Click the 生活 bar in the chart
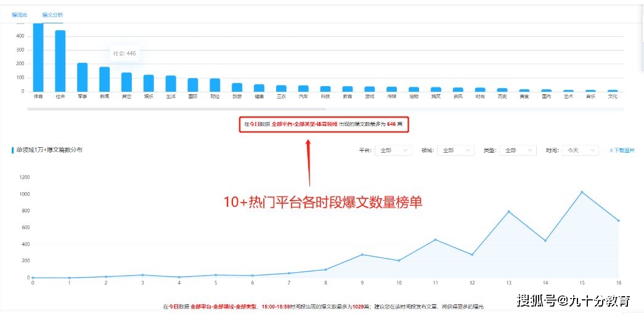The width and height of the screenshot is (644, 314). (x=171, y=83)
